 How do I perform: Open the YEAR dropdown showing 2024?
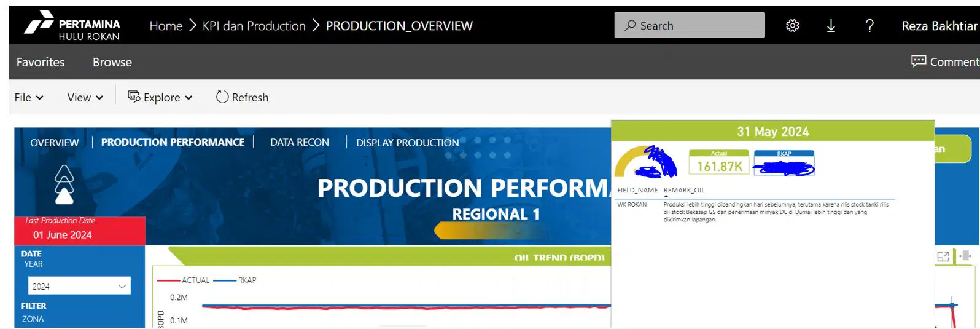pos(79,286)
